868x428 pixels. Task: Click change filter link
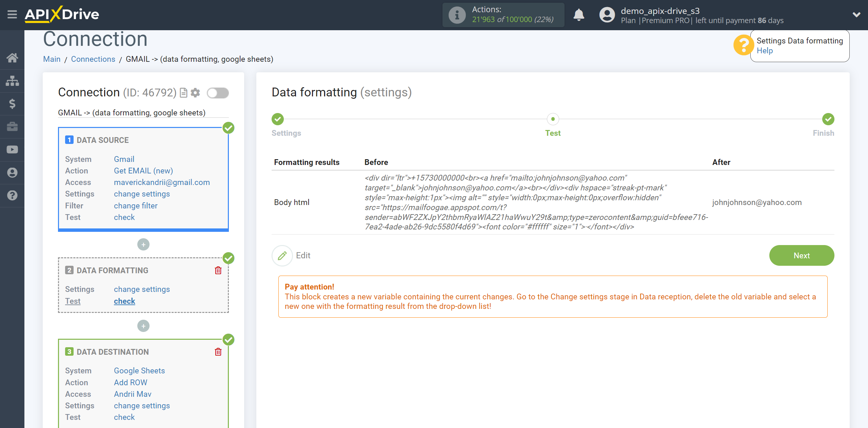click(136, 206)
